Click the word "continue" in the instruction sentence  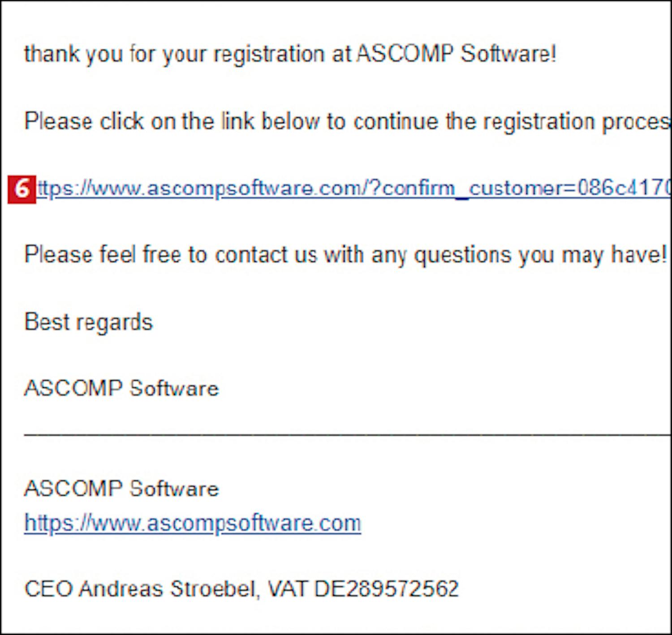396,121
